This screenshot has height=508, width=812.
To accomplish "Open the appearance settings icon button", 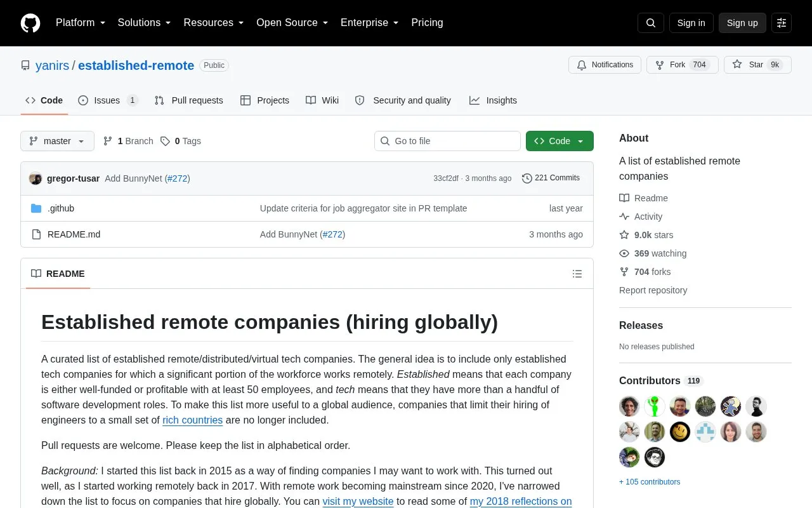I will (x=782, y=23).
